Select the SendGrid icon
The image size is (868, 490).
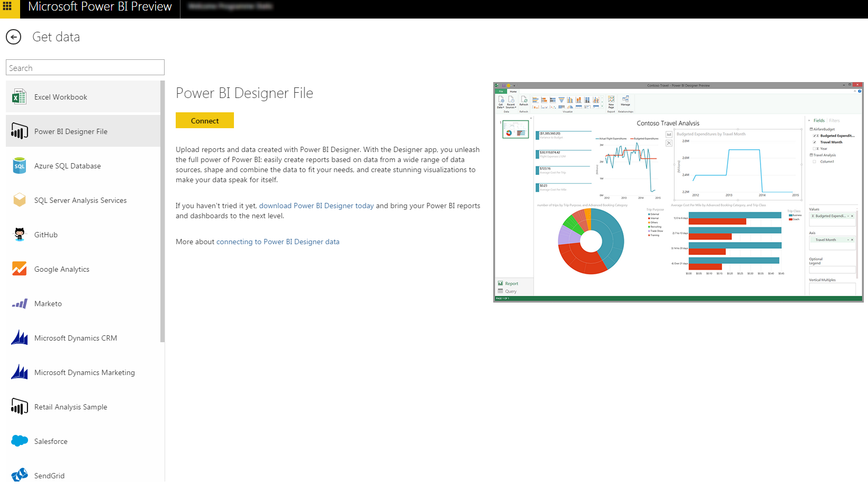click(20, 475)
